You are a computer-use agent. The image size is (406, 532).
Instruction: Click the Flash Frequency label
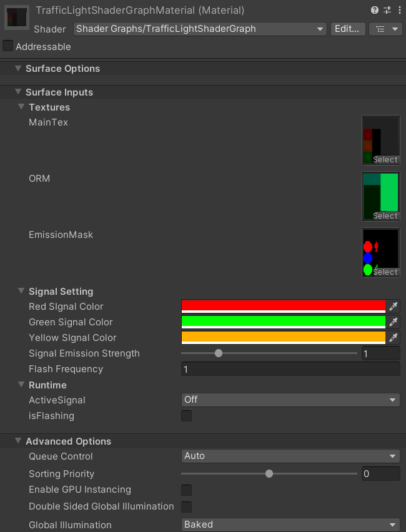pos(66,369)
